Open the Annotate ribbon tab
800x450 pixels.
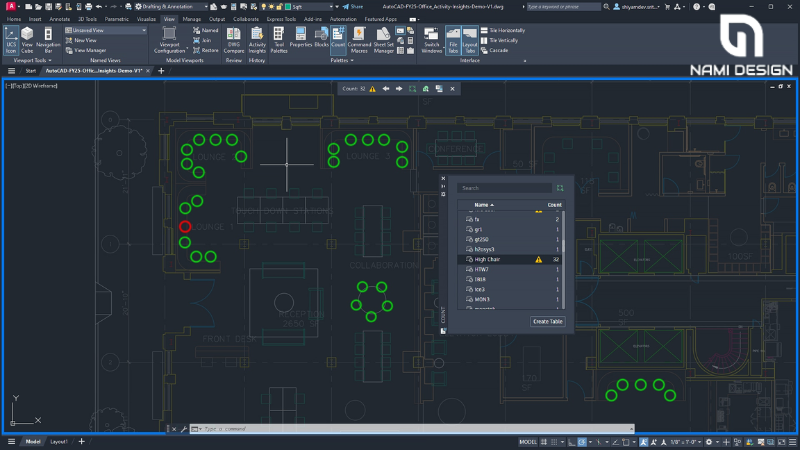click(59, 19)
